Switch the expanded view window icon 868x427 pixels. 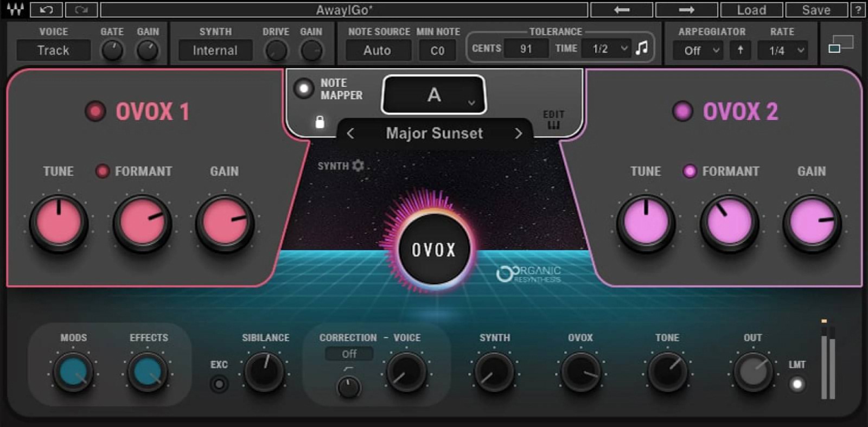pos(840,44)
